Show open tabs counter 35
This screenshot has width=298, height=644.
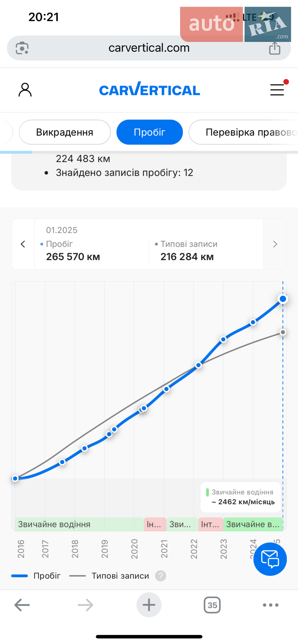212,605
